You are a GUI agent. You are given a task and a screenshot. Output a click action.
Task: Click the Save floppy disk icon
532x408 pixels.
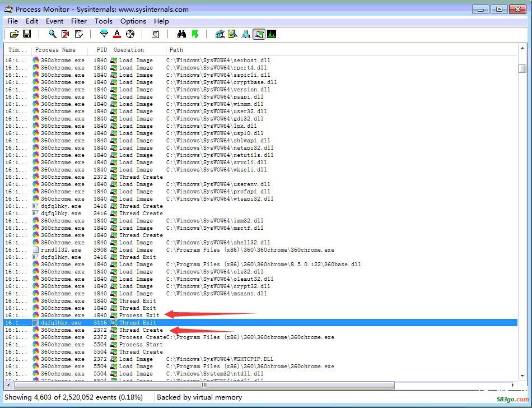tap(27, 34)
